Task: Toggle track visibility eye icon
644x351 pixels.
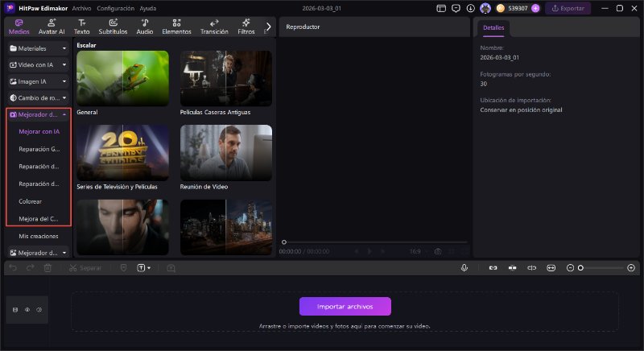Action: coord(27,309)
